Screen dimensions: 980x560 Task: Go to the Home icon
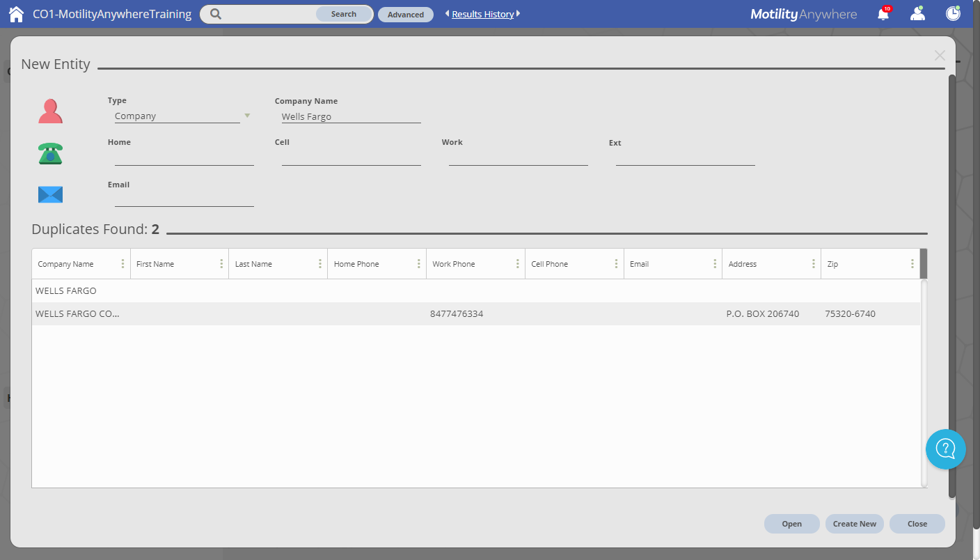pyautogui.click(x=16, y=14)
